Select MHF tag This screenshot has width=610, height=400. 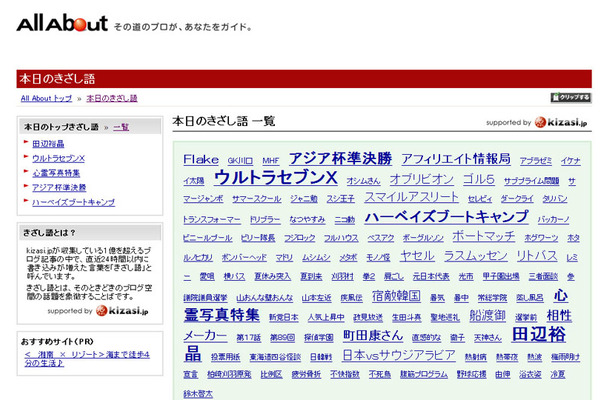pos(271,161)
